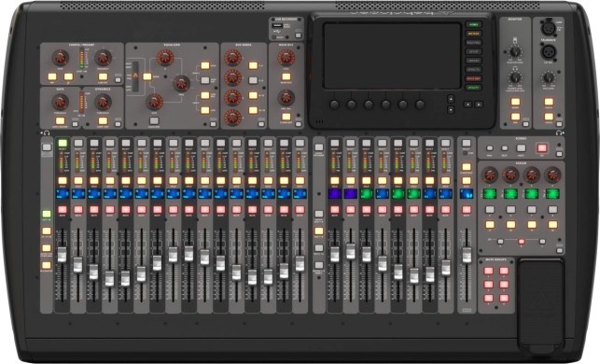Viewport: 600px width, 364px height.
Task: Open the Effects screen button
Action: point(473,69)
